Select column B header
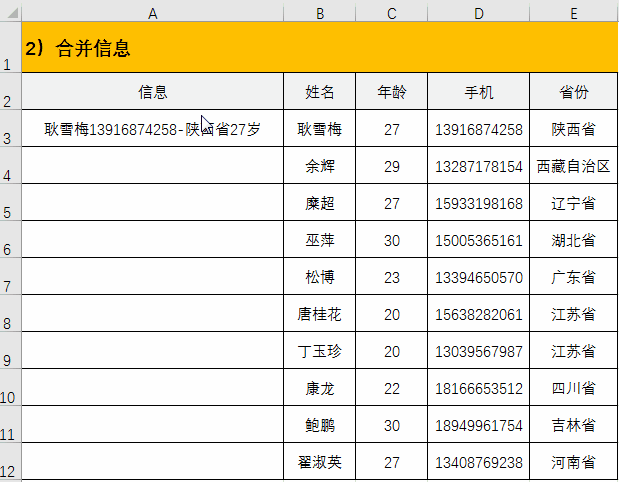 (x=319, y=14)
